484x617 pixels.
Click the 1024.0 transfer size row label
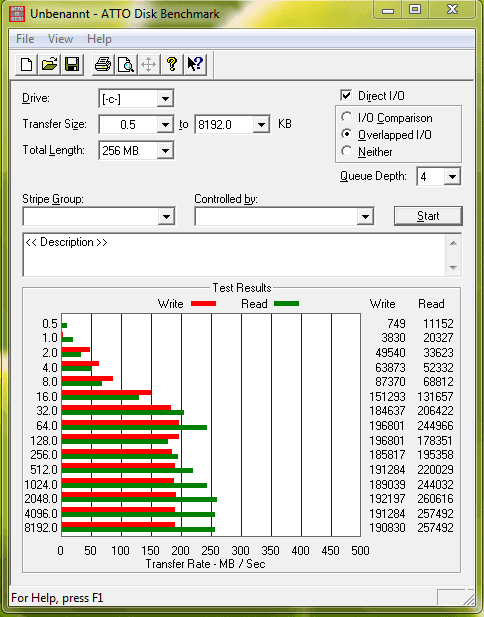coord(41,484)
